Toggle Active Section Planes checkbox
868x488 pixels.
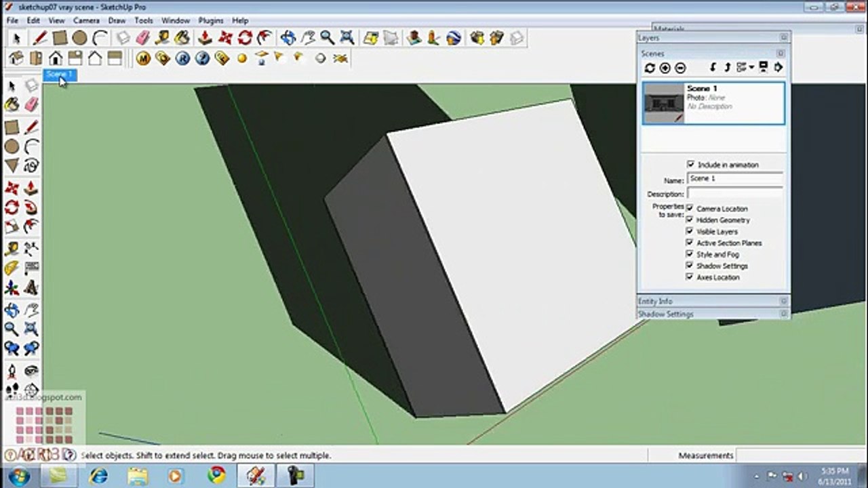(x=690, y=243)
